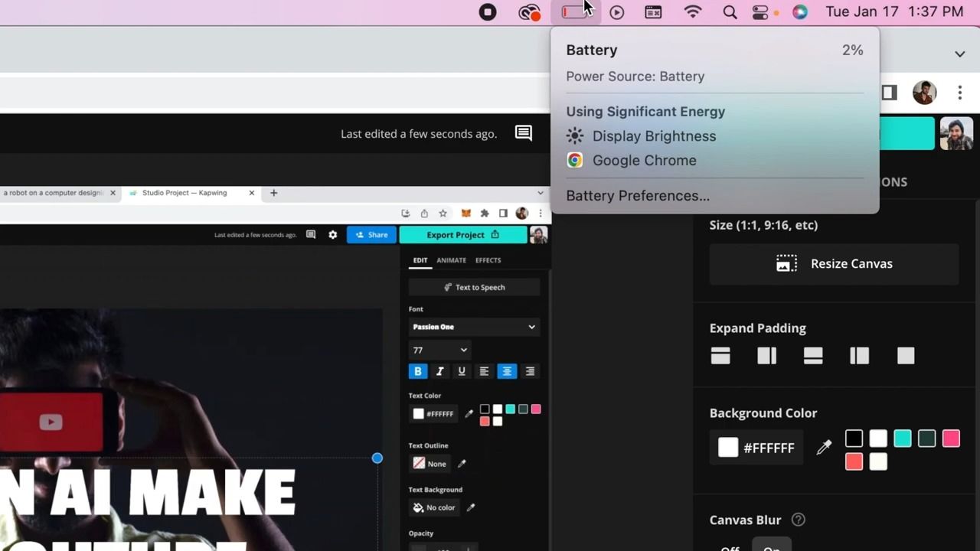Pick the pink Background Color swatch
Image resolution: width=980 pixels, height=551 pixels.
tap(951, 439)
